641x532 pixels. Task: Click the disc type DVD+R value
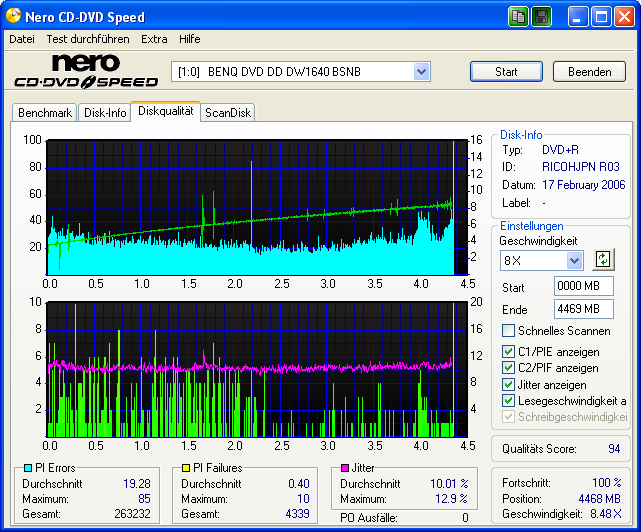pos(560,150)
